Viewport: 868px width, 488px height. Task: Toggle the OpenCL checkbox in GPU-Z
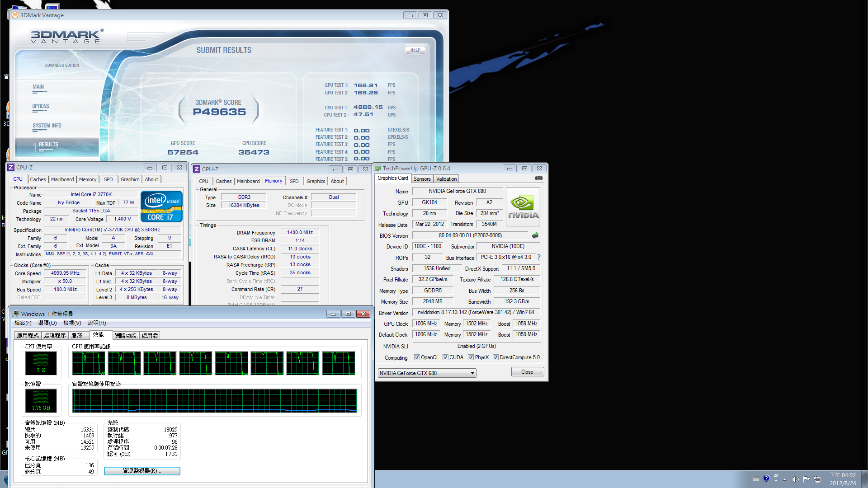coord(417,357)
